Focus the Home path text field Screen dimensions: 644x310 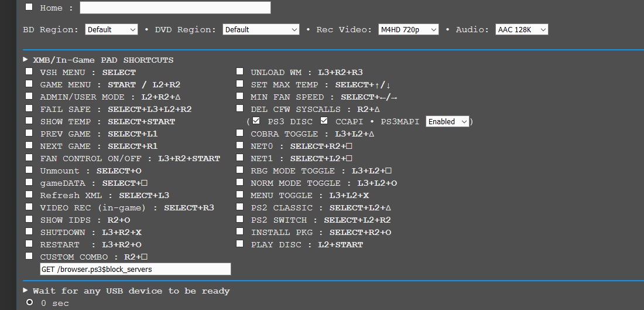point(175,8)
